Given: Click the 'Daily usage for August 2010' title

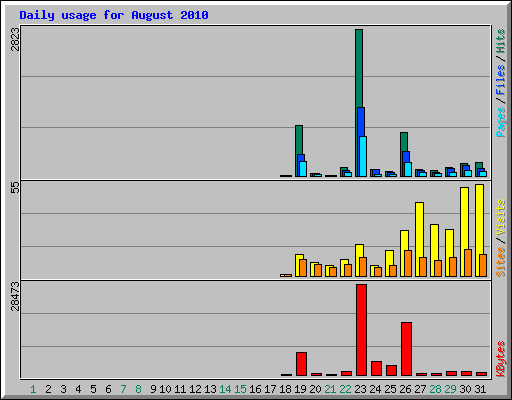Looking at the screenshot, I should 114,15.
